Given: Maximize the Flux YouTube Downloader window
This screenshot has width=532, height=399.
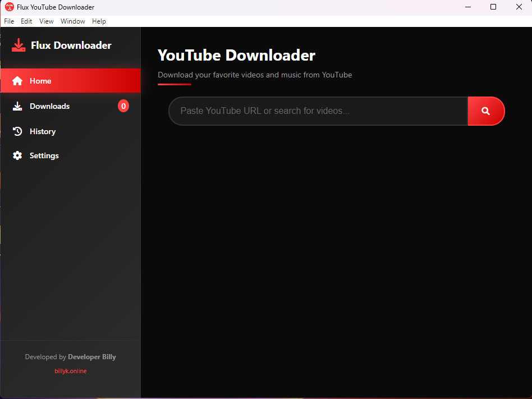Looking at the screenshot, I should click(x=493, y=7).
